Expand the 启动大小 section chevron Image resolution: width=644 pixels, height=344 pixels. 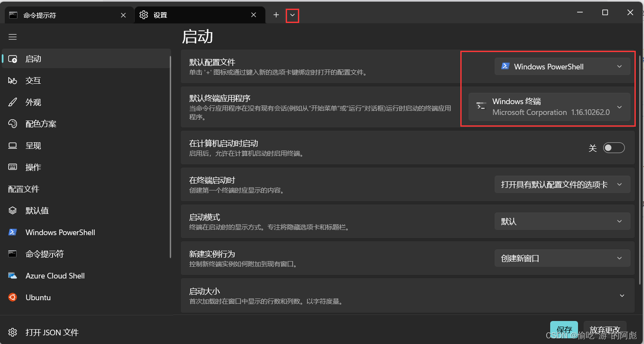622,295
